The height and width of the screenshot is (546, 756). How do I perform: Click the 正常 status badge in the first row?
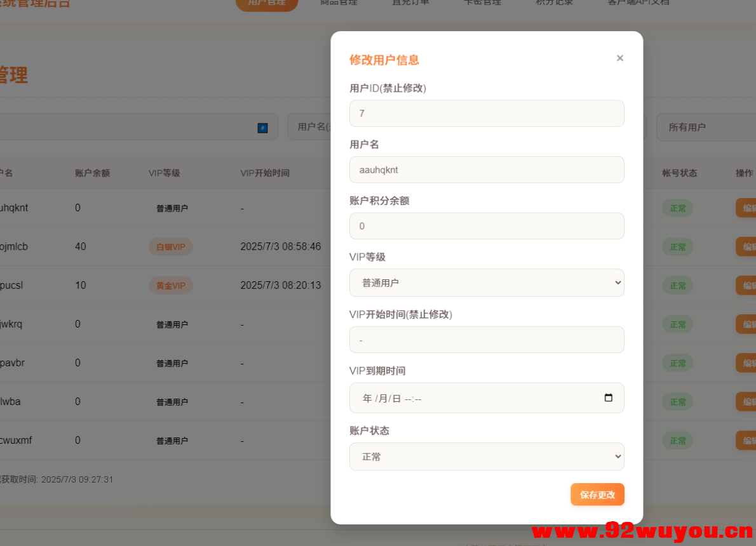tap(677, 208)
